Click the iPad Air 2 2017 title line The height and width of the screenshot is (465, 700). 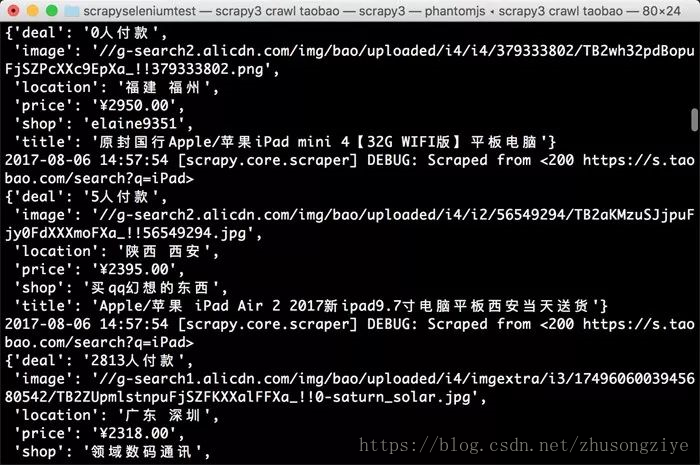(311, 306)
